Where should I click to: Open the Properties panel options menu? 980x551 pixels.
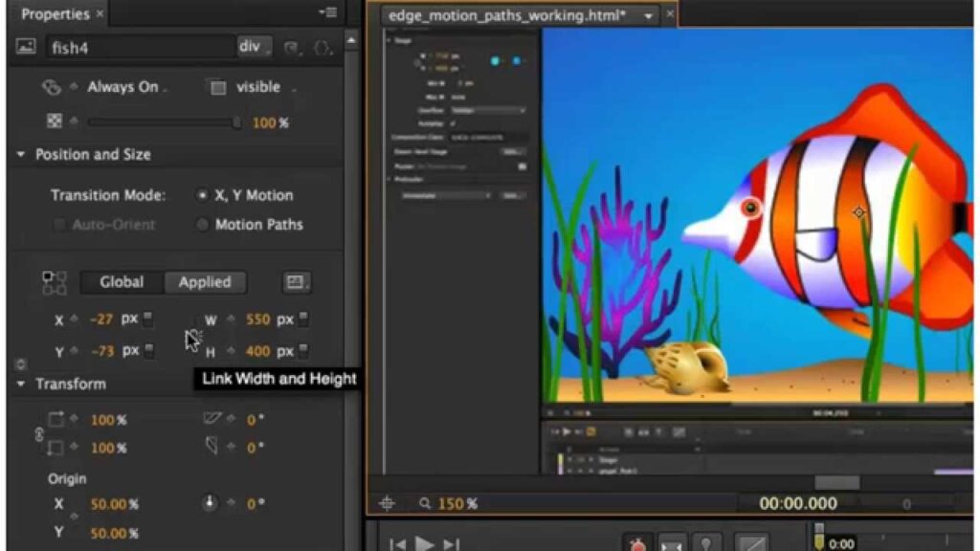point(327,13)
